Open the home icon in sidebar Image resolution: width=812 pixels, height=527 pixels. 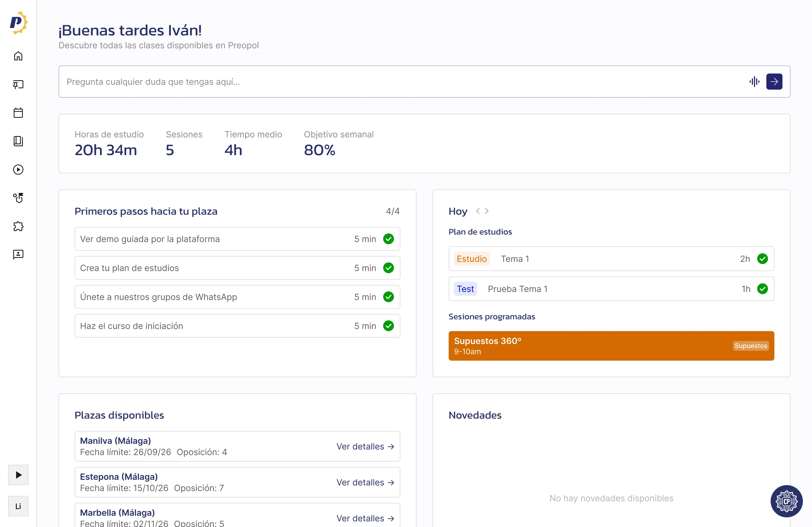18,56
